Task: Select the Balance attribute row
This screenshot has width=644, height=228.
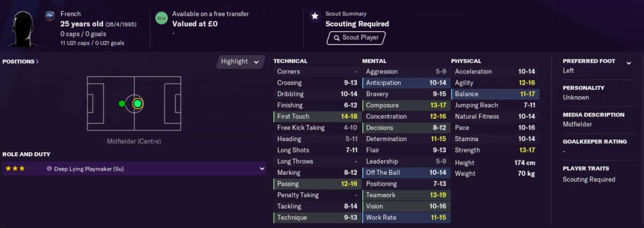Action: click(495, 94)
